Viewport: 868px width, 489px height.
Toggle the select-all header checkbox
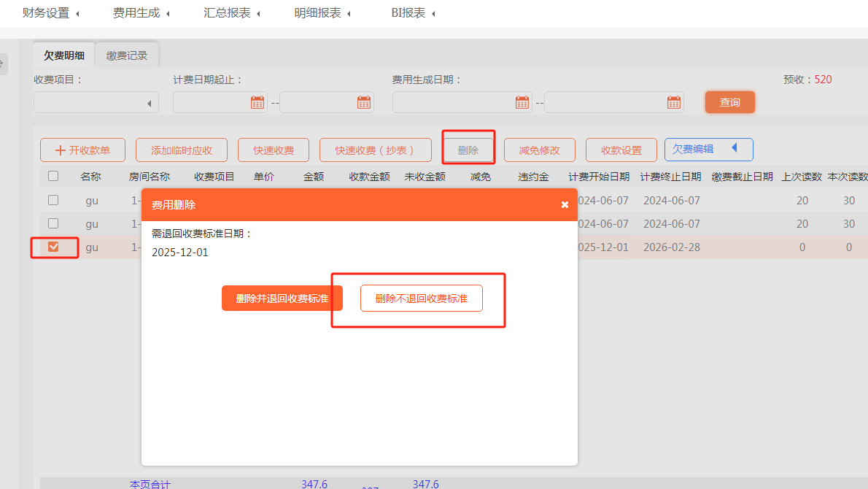click(53, 176)
